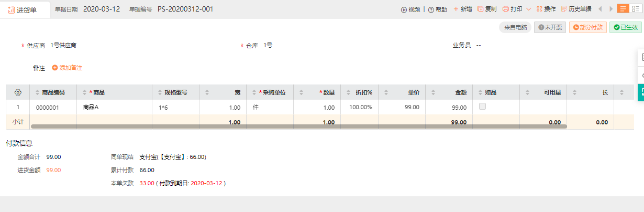This screenshot has height=212, width=644.
Task: Click row number 1 in table
Action: [x=18, y=107]
